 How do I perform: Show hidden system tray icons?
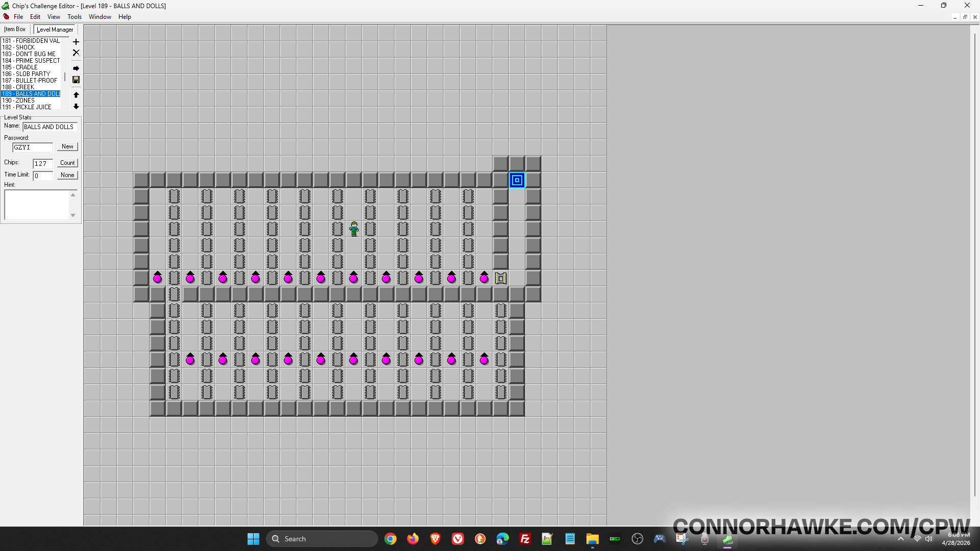click(x=901, y=539)
